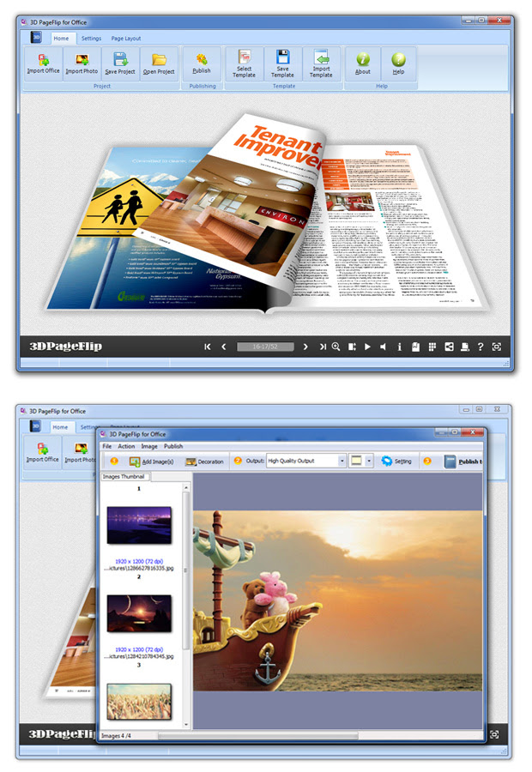Click the horizontal scrollbar at the dialog bottom

point(258,736)
